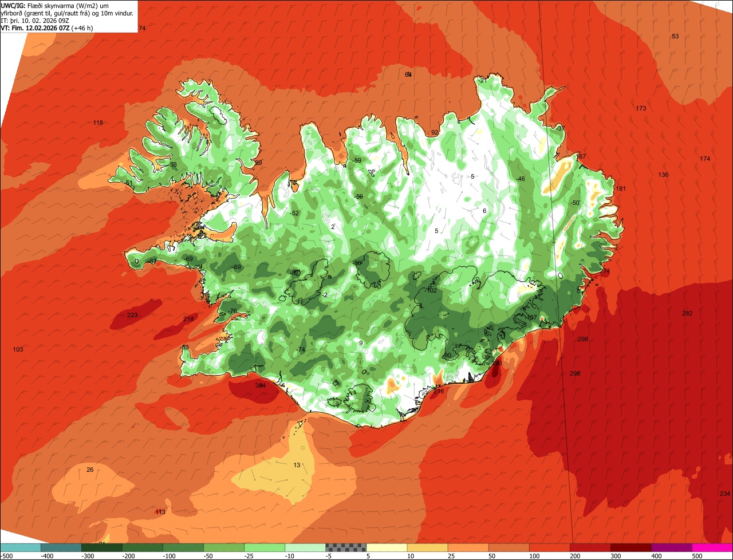The height and width of the screenshot is (560, 733).
Task: Select the -74 value in south Iceland
Action: [x=301, y=349]
